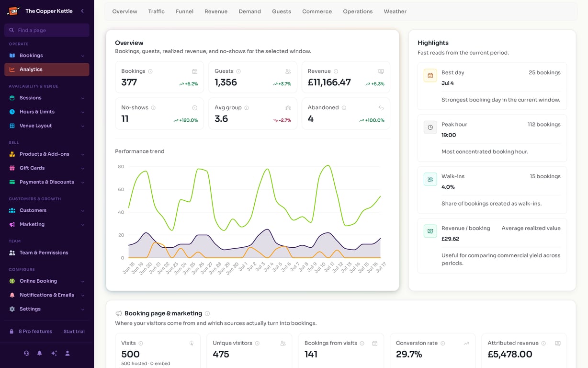
Task: Expand the Hours & Limits chevron
Action: [x=83, y=112]
